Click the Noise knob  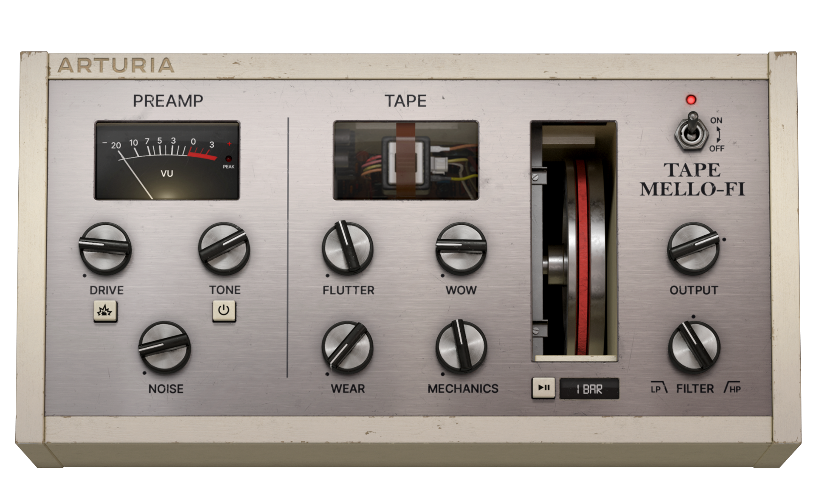coord(164,347)
